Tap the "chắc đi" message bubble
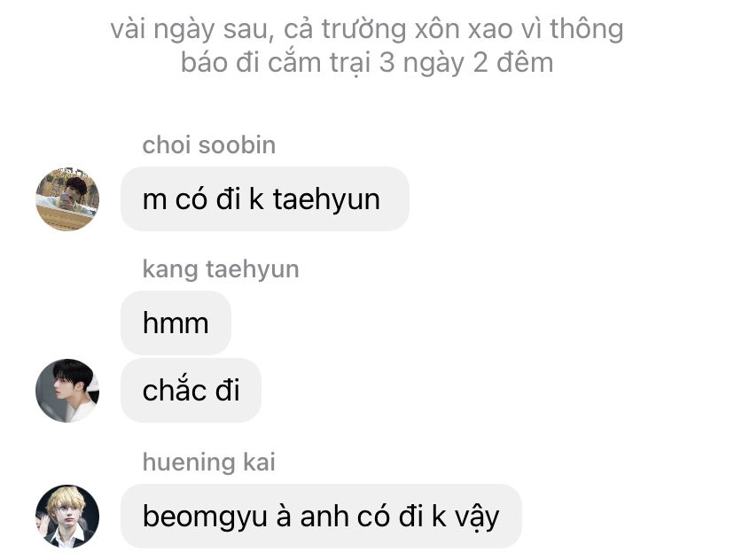 click(191, 390)
